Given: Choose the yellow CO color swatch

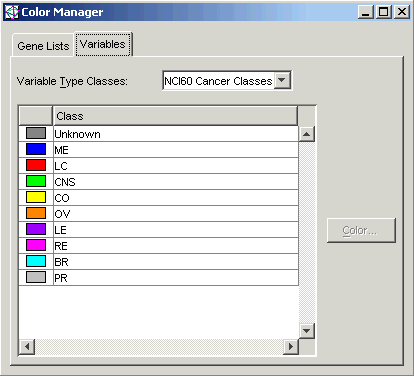Looking at the screenshot, I should [x=36, y=197].
